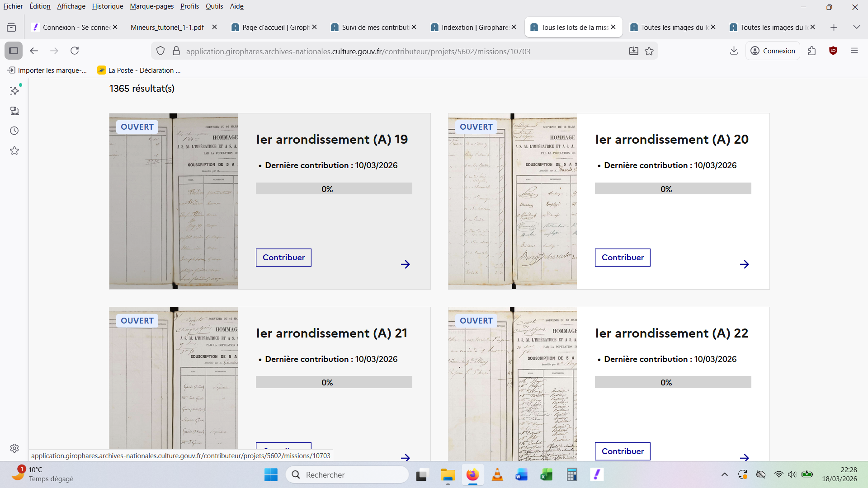
Task: Click Contribuer for Ier arrondissement (A) 19
Action: [x=283, y=258]
